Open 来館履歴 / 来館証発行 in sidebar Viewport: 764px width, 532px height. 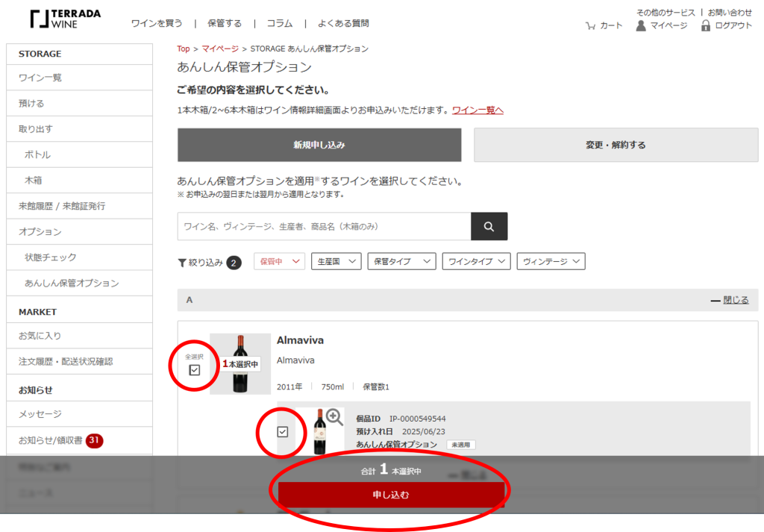pos(79,206)
